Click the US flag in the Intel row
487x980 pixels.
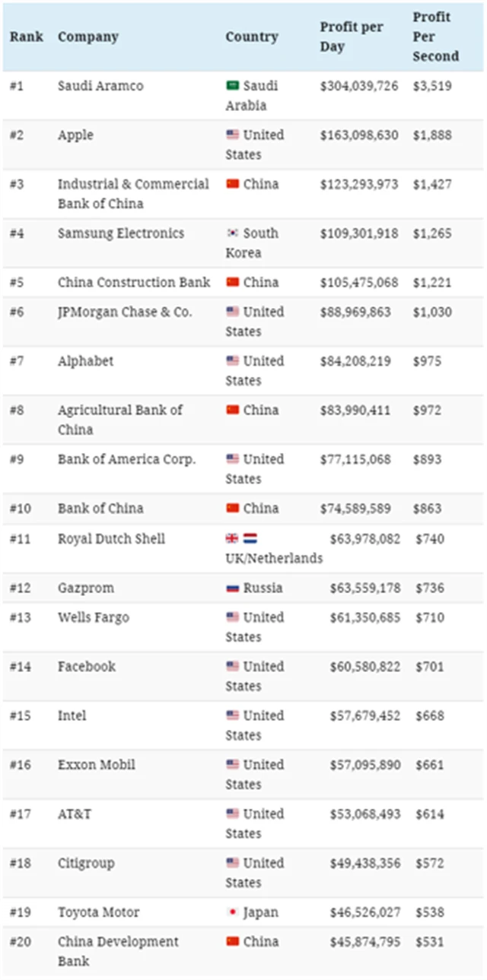point(232,715)
